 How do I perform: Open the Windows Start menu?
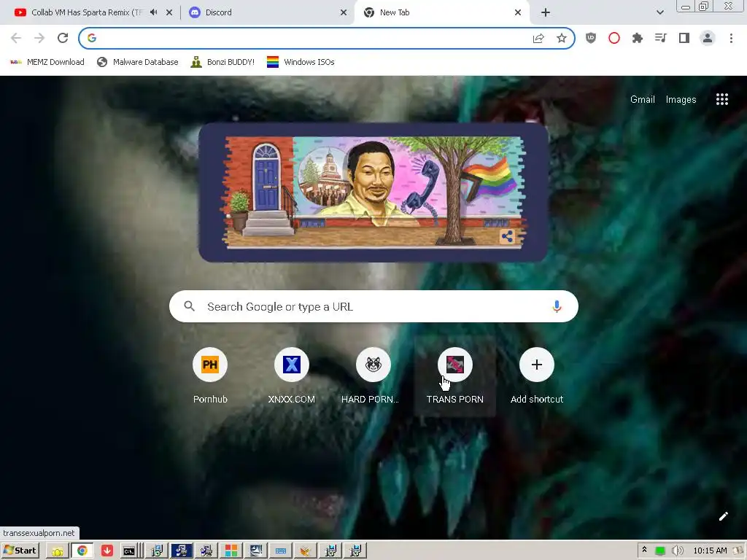coord(20,551)
